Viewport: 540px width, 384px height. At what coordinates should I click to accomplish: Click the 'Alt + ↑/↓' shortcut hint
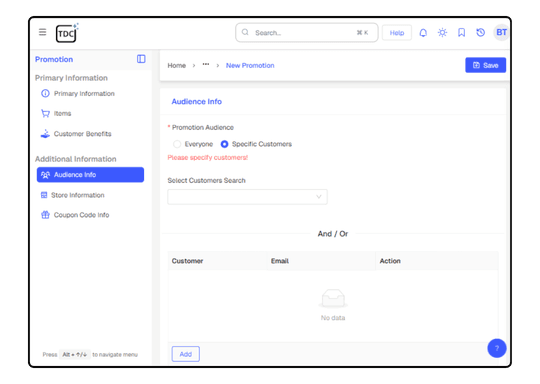click(x=74, y=354)
